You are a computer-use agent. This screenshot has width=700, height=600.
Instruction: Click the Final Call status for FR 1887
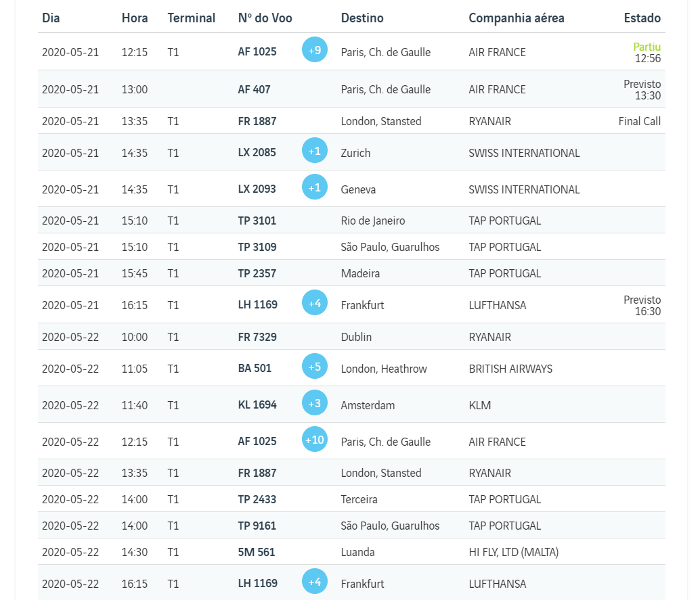[x=639, y=121]
